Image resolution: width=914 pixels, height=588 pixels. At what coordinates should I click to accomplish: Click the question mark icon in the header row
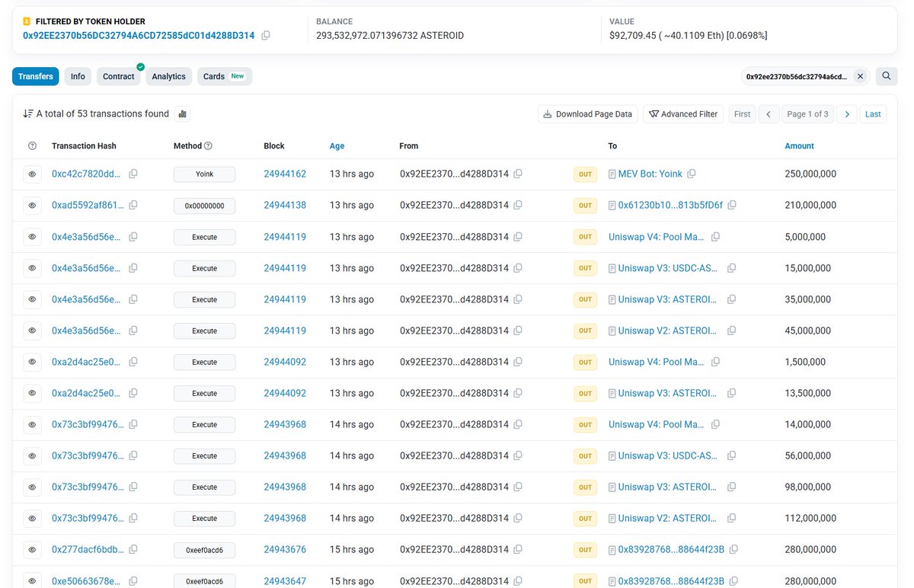tap(32, 146)
